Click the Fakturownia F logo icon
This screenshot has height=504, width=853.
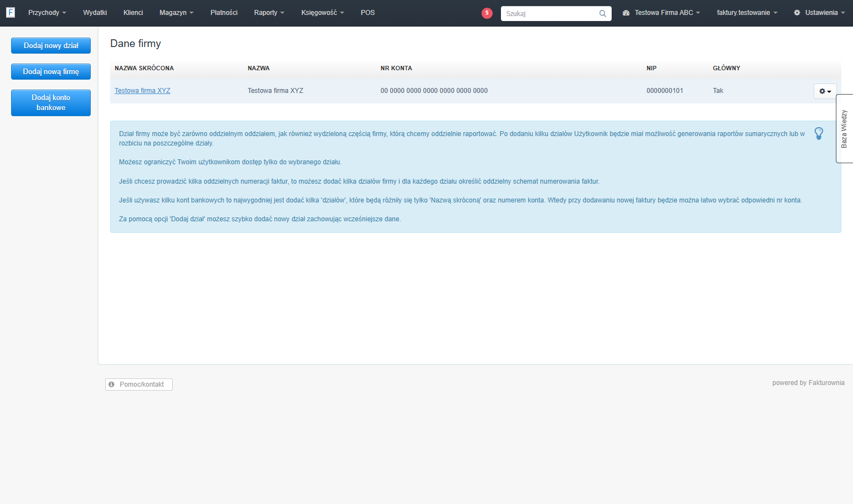(x=11, y=12)
